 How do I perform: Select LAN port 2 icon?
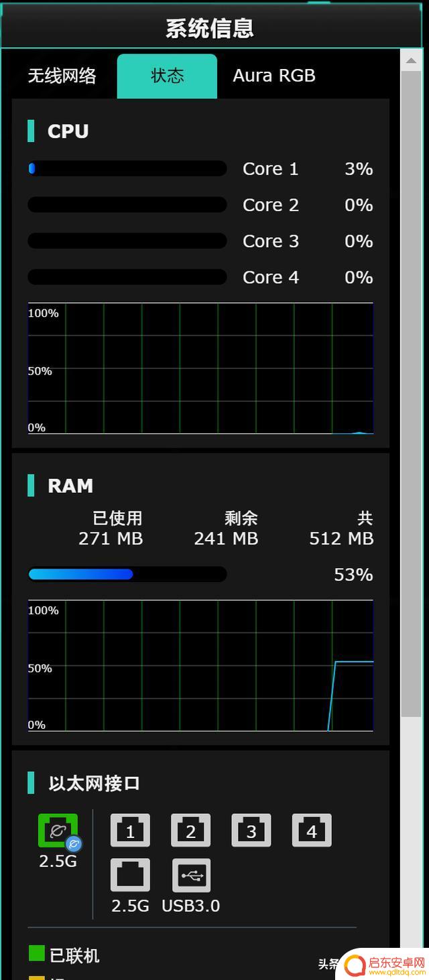pos(191,831)
